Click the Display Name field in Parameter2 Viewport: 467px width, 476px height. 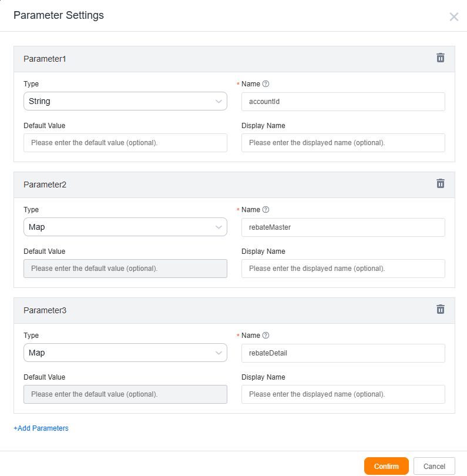(343, 269)
